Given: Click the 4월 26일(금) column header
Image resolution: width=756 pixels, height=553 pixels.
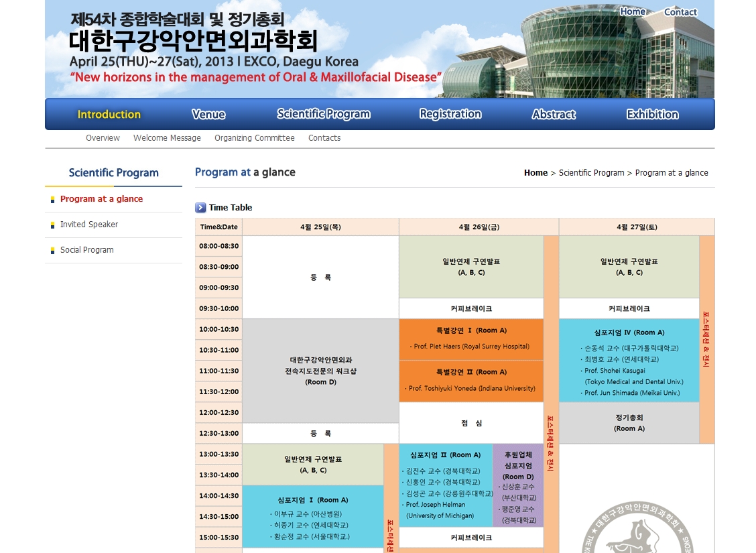Looking at the screenshot, I should [479, 227].
